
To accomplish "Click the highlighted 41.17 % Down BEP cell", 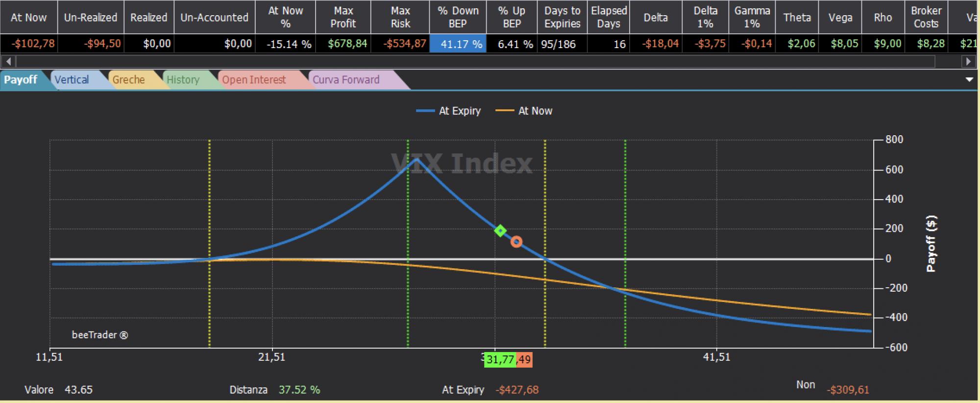I will (x=458, y=44).
